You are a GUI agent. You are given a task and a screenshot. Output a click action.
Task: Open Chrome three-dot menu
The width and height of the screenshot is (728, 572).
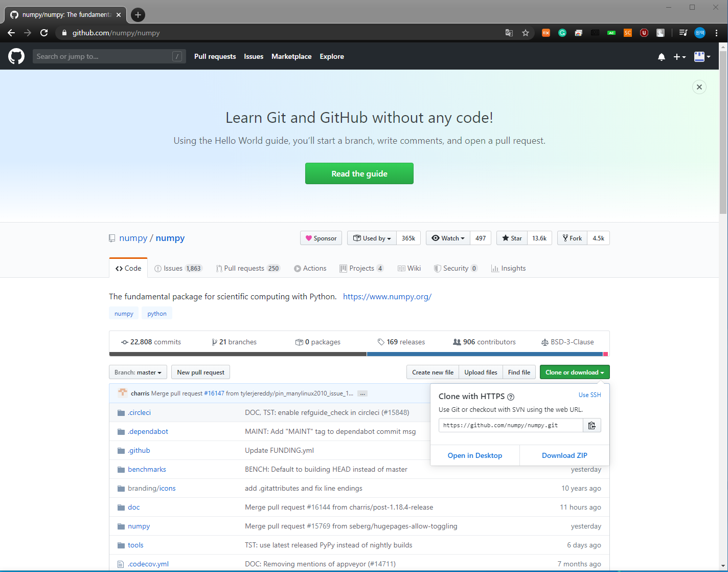(x=717, y=33)
